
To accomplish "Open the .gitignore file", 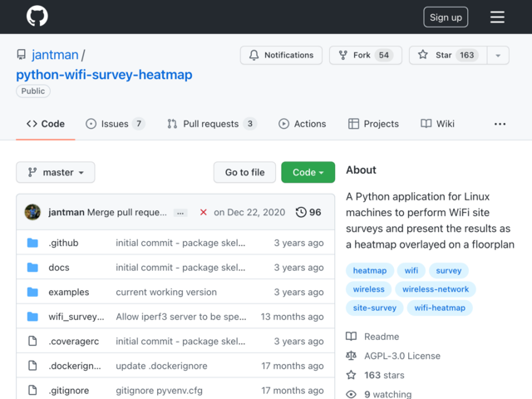I will 68,391.
